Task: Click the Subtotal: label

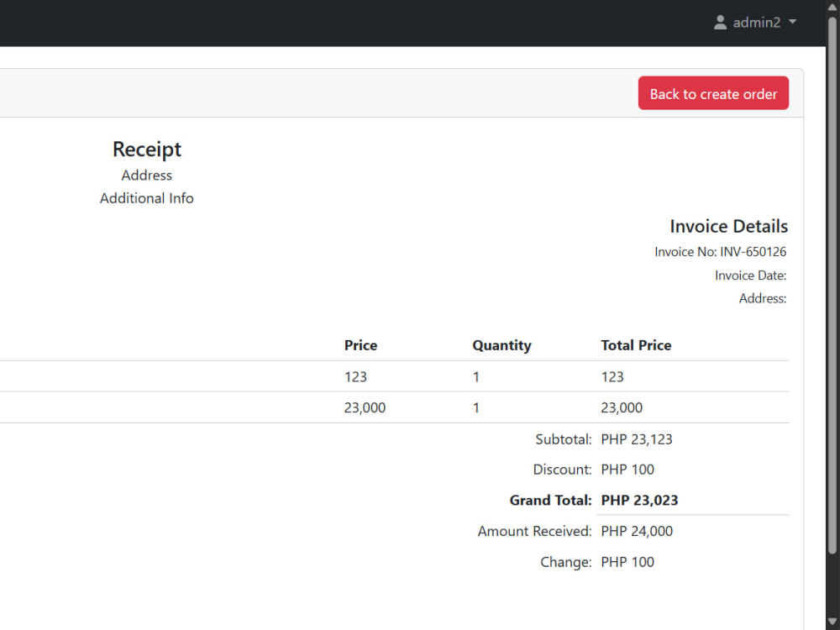Action: pyautogui.click(x=564, y=439)
